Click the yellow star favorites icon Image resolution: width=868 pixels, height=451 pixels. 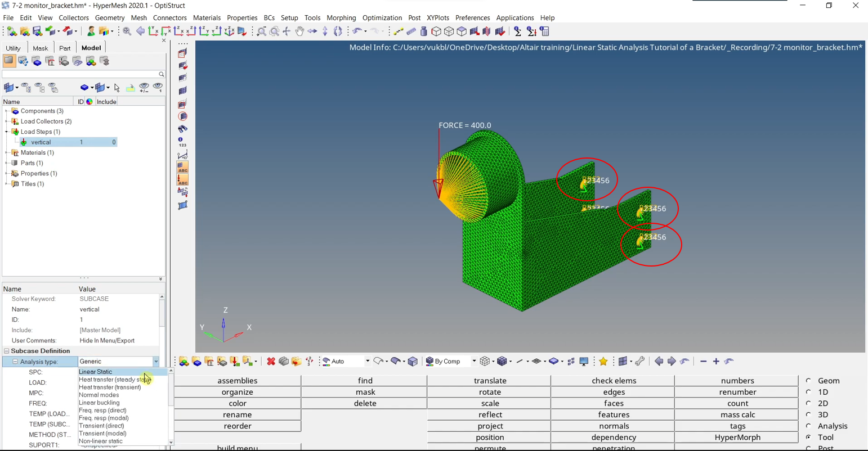pos(603,362)
